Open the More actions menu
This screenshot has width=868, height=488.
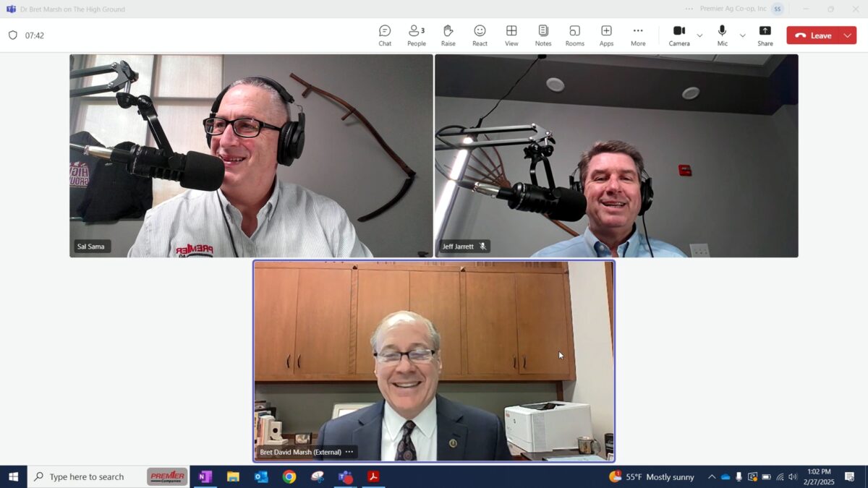638,35
